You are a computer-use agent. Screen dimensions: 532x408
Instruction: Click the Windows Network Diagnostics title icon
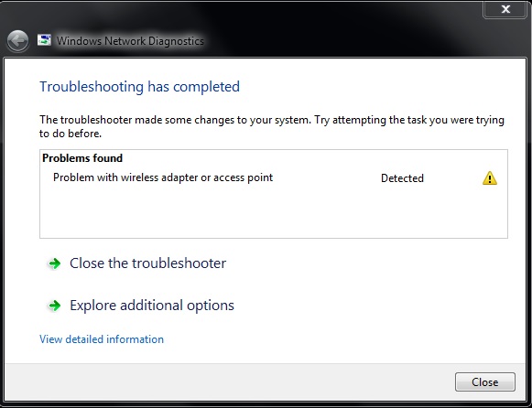coord(44,40)
